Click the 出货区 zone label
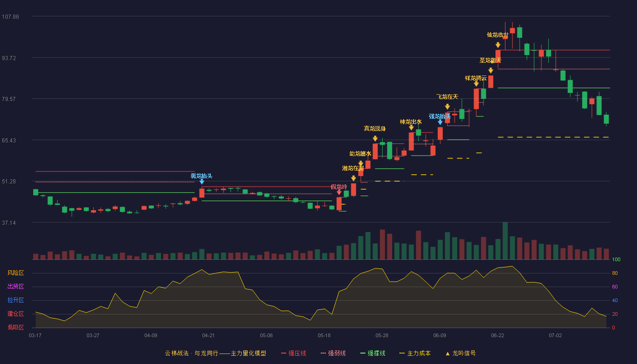The width and height of the screenshot is (637, 364). click(x=16, y=287)
